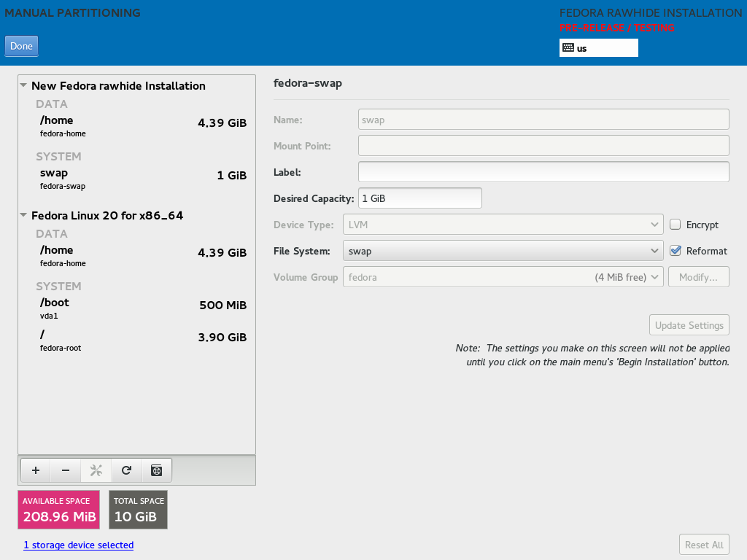Click the Available Space 208.96 MiB box
The image size is (747, 560).
(58, 510)
